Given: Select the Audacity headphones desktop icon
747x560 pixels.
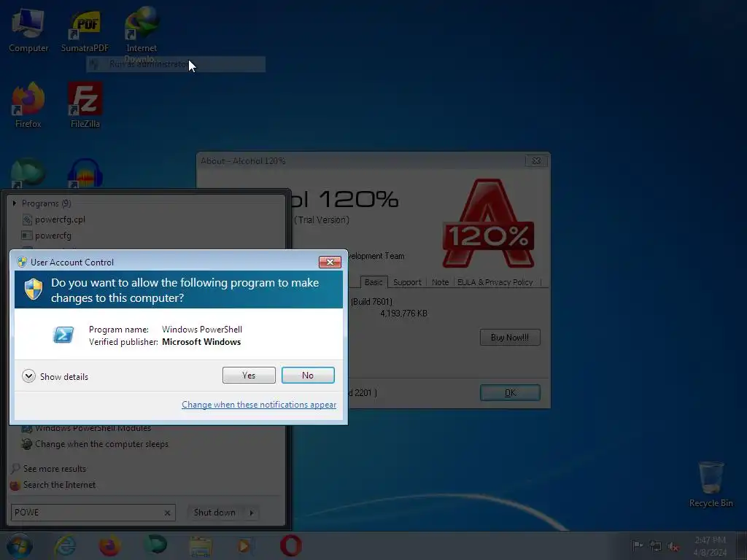Looking at the screenshot, I should (85, 173).
